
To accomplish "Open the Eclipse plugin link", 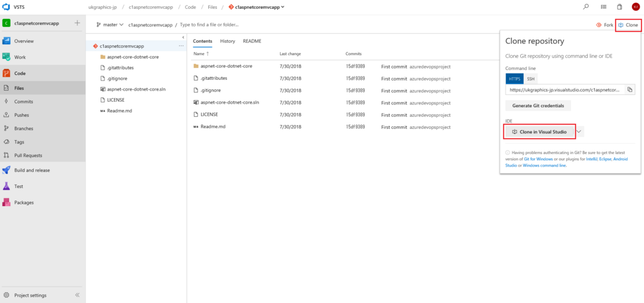I will [x=605, y=158].
